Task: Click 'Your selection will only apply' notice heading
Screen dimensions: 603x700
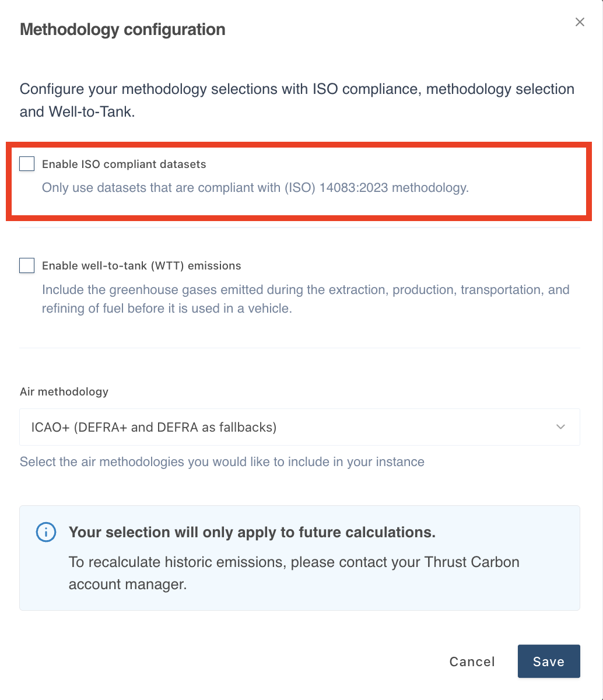Action: click(x=252, y=532)
